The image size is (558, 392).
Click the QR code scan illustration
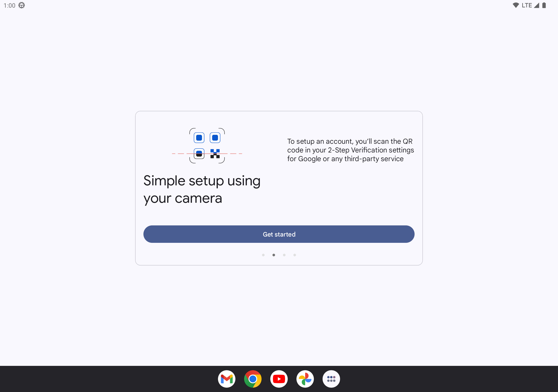click(x=207, y=146)
